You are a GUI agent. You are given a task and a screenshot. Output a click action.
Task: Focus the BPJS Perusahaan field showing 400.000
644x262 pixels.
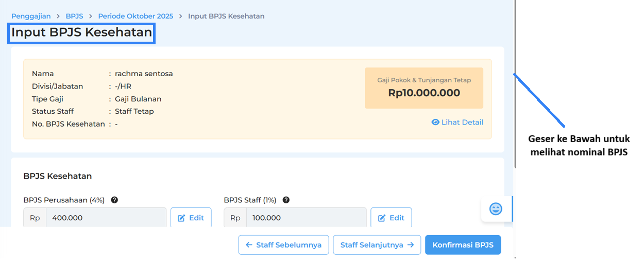[x=106, y=218]
